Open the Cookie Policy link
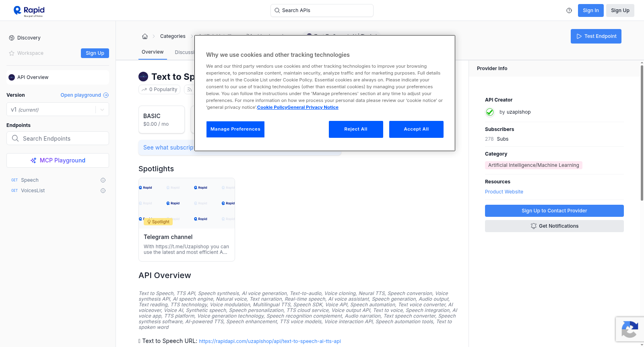This screenshot has height=347, width=644. pyautogui.click(x=272, y=107)
